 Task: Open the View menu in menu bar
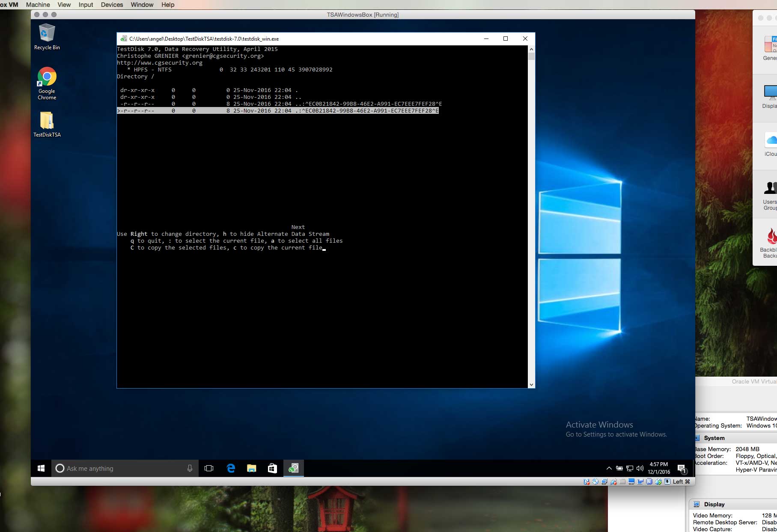64,5
